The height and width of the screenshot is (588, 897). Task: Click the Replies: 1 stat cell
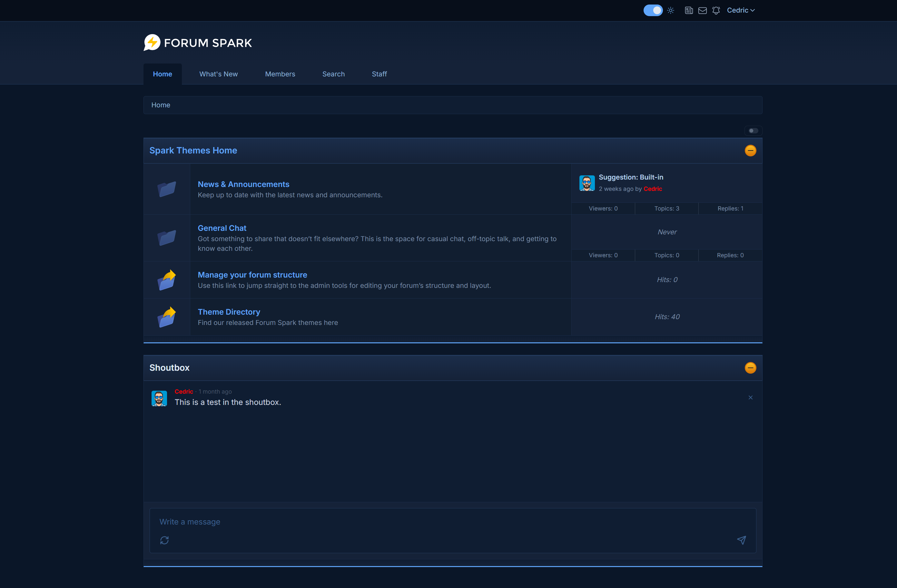[730, 209]
